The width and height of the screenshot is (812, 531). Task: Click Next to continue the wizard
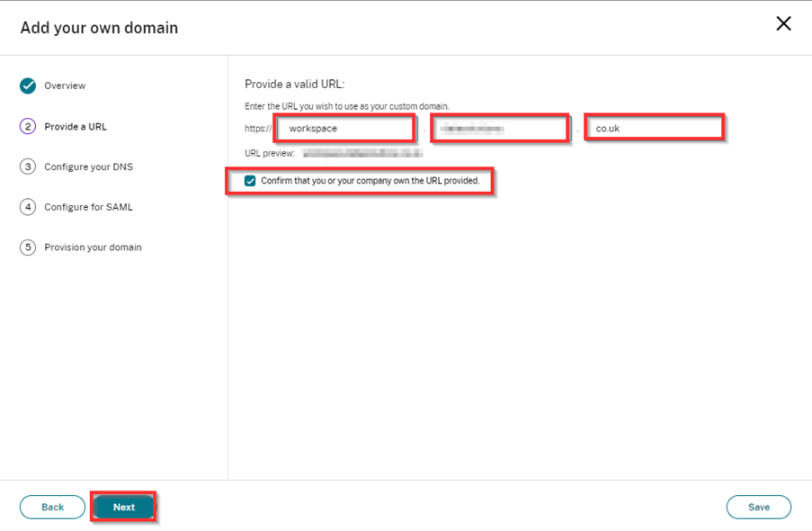123,507
